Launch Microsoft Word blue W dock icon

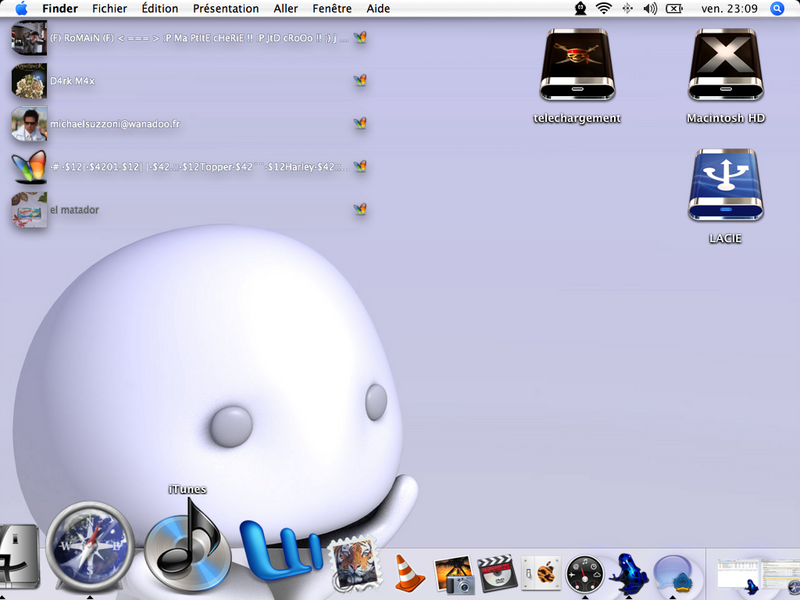pos(281,553)
